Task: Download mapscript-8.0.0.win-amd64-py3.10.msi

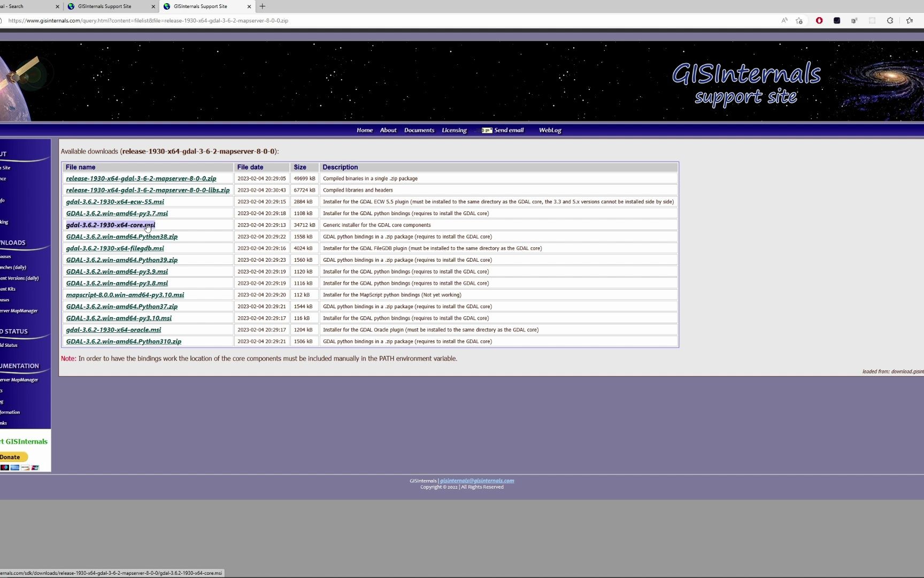Action: coord(125,295)
